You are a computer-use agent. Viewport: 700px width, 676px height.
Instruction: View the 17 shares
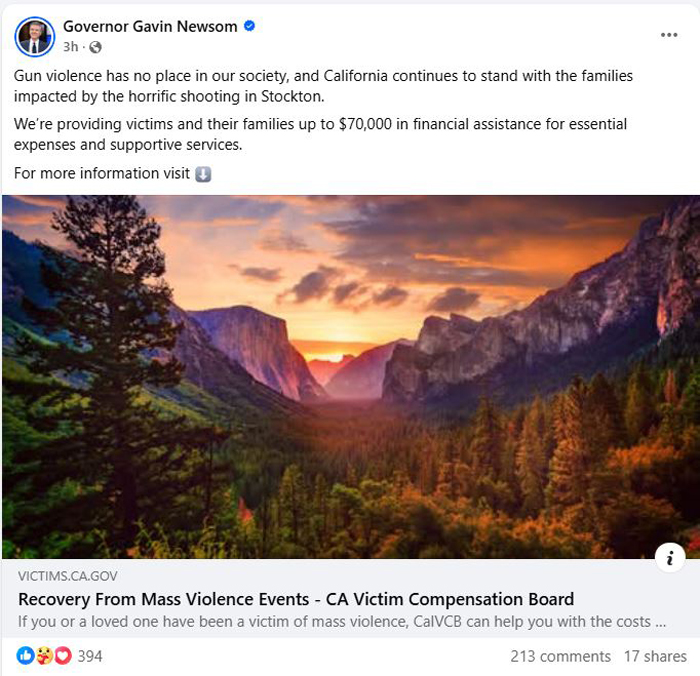point(655,656)
